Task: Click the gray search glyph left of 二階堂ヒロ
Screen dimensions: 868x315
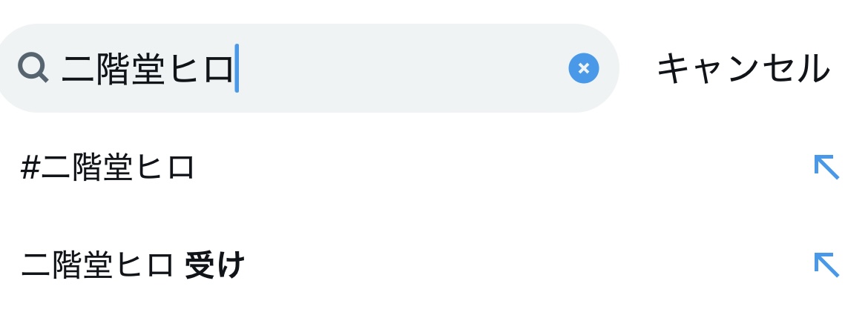Action: click(33, 68)
